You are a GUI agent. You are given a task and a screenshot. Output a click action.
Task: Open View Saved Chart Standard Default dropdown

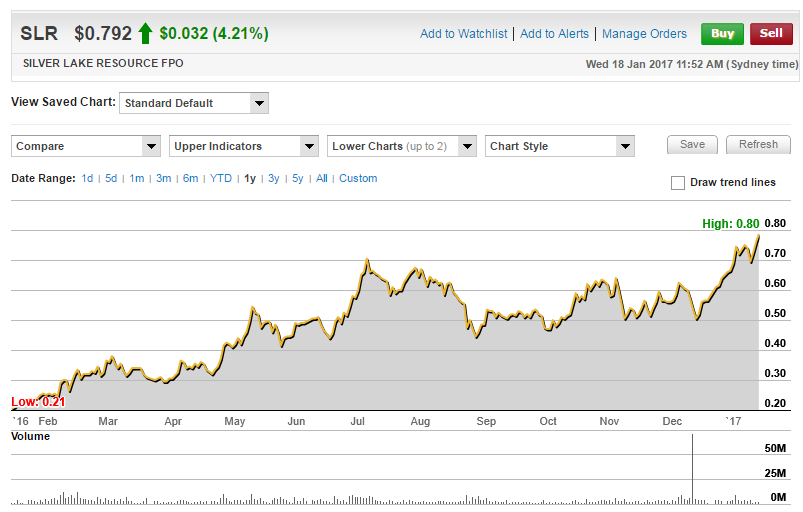pos(194,103)
